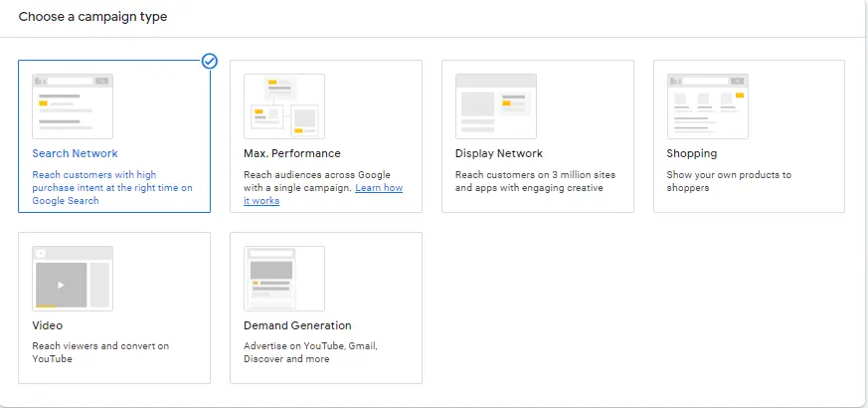Select the Max. Performance title
Viewport: 868px width, 408px height.
292,153
